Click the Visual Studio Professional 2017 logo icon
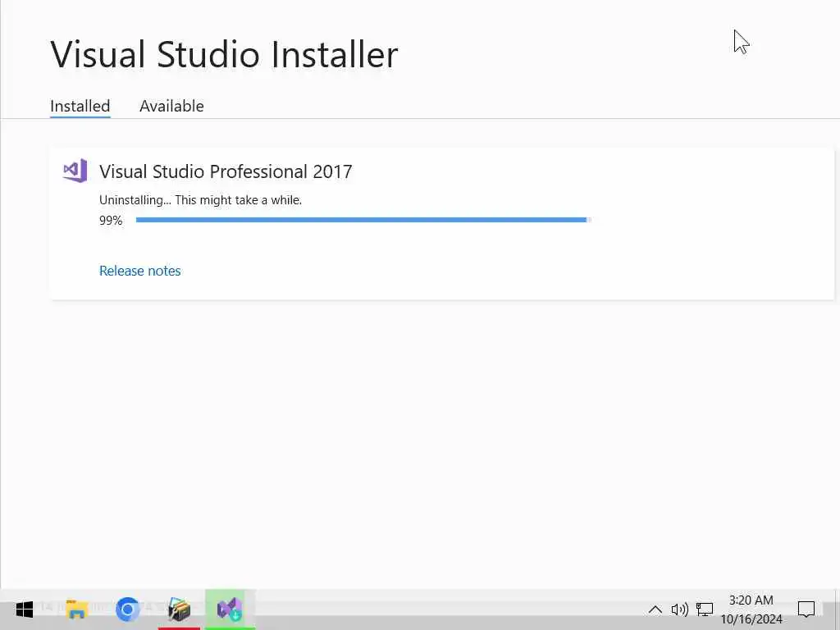The image size is (840, 630). 75,171
